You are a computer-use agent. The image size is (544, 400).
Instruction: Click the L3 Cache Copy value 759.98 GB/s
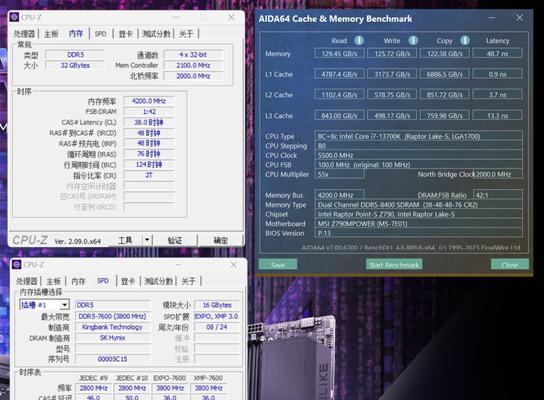pos(445,116)
